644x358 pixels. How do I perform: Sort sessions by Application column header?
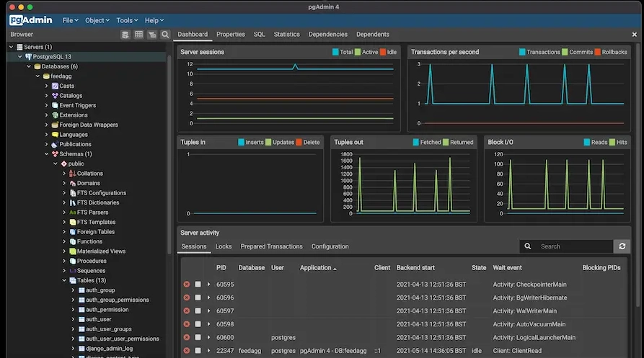click(315, 268)
